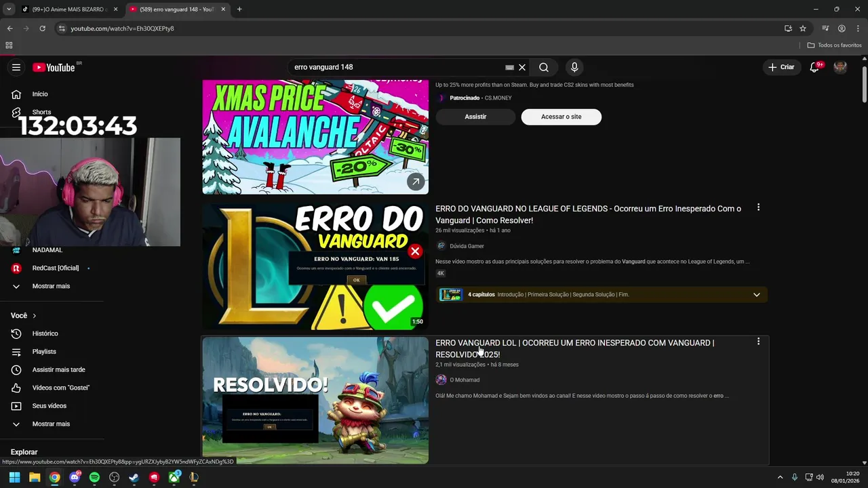View site information icon in address bar

coord(62,28)
